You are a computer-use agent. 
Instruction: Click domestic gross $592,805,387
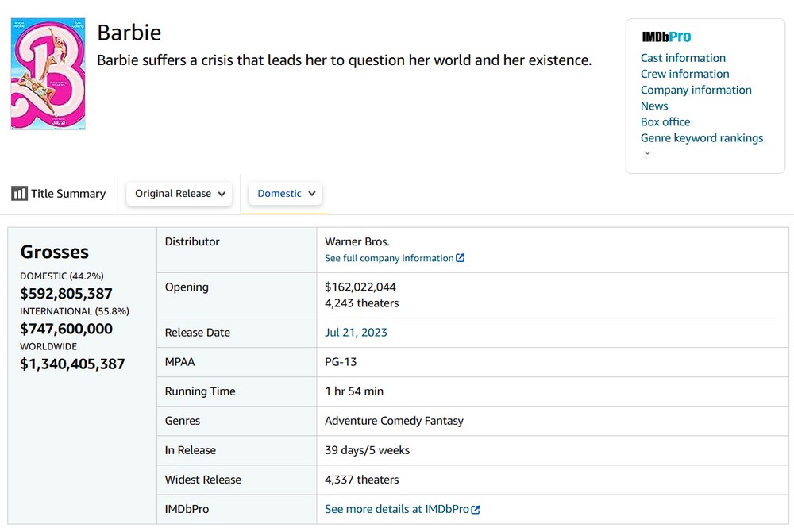click(x=66, y=294)
